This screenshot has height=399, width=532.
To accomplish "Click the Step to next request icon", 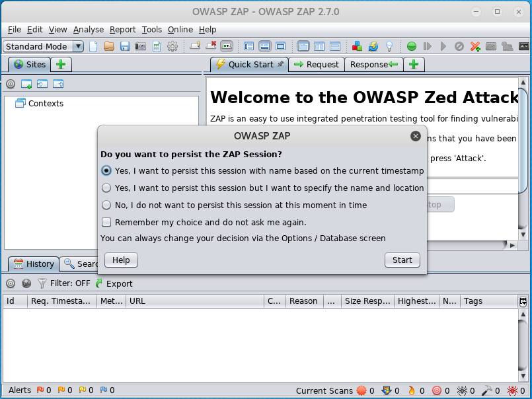I will coord(428,46).
